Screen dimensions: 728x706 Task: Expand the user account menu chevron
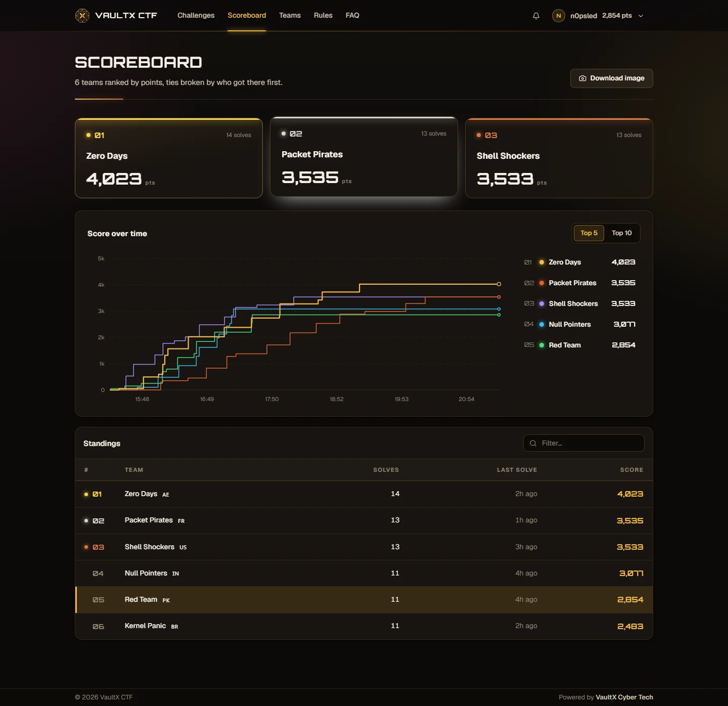[x=641, y=16]
